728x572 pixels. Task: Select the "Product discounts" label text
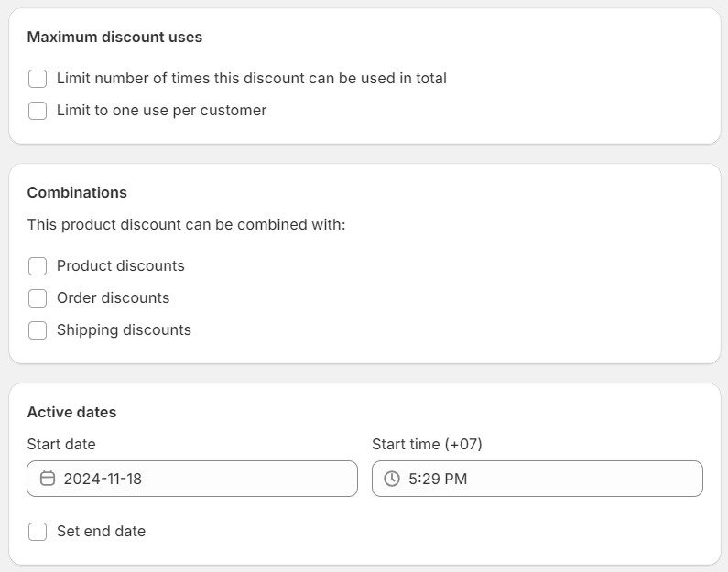point(121,266)
